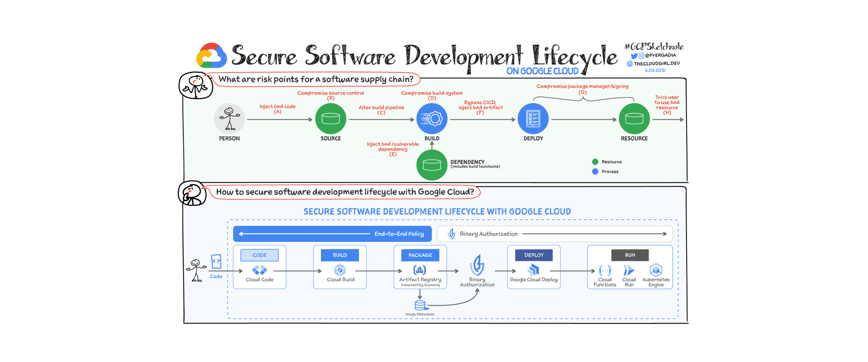This screenshot has height=362, width=868.
Task: Click the Cloud Code diamonds icon
Action: [259, 270]
